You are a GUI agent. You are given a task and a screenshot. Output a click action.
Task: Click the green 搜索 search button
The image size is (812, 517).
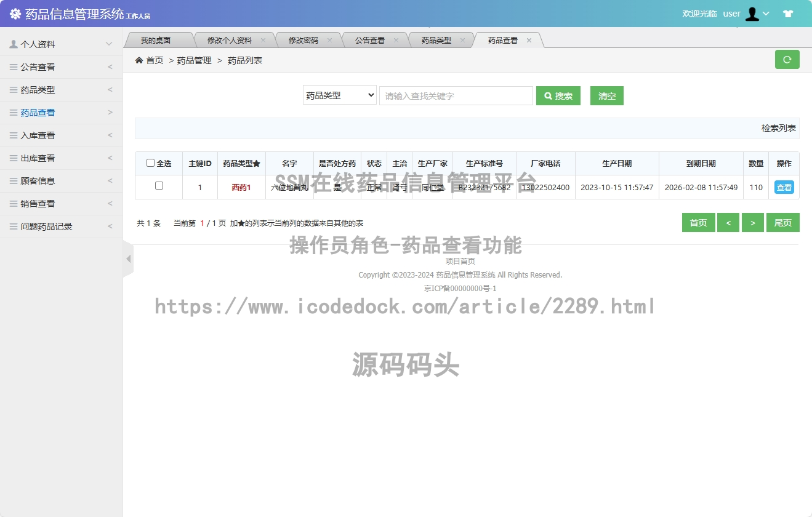point(558,96)
